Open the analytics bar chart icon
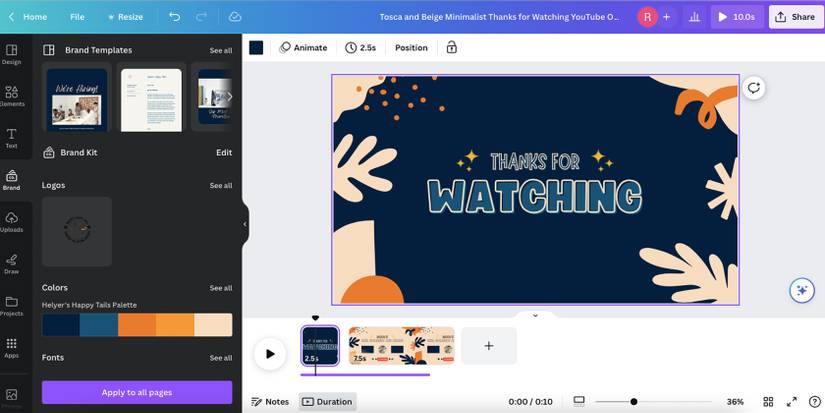Viewport: 825px width, 413px height. pyautogui.click(x=695, y=17)
